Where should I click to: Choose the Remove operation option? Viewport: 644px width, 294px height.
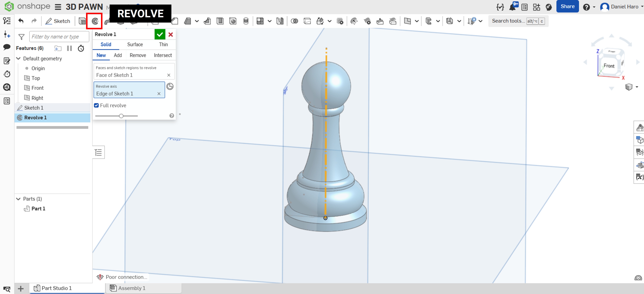(x=138, y=55)
